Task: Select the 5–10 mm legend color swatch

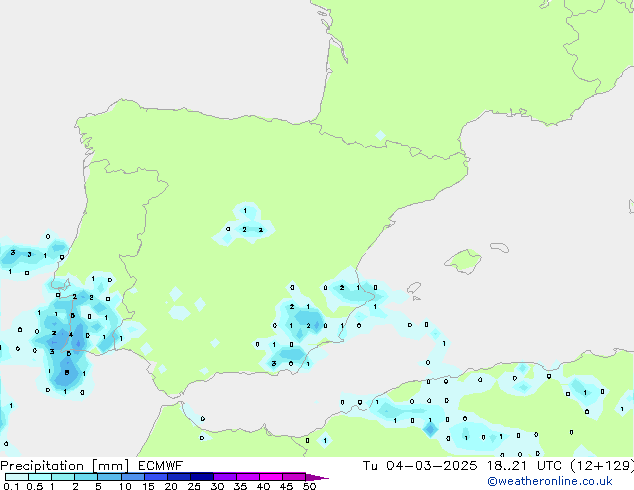Action: pos(109,477)
